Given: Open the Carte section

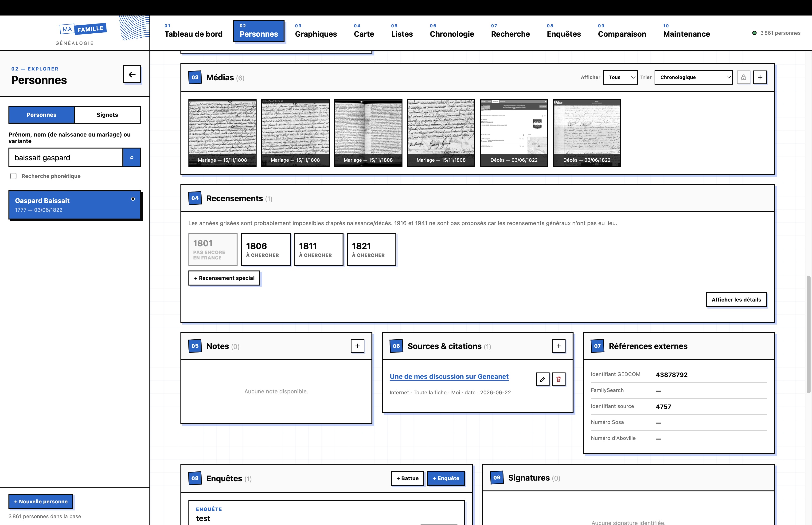Looking at the screenshot, I should (x=364, y=31).
